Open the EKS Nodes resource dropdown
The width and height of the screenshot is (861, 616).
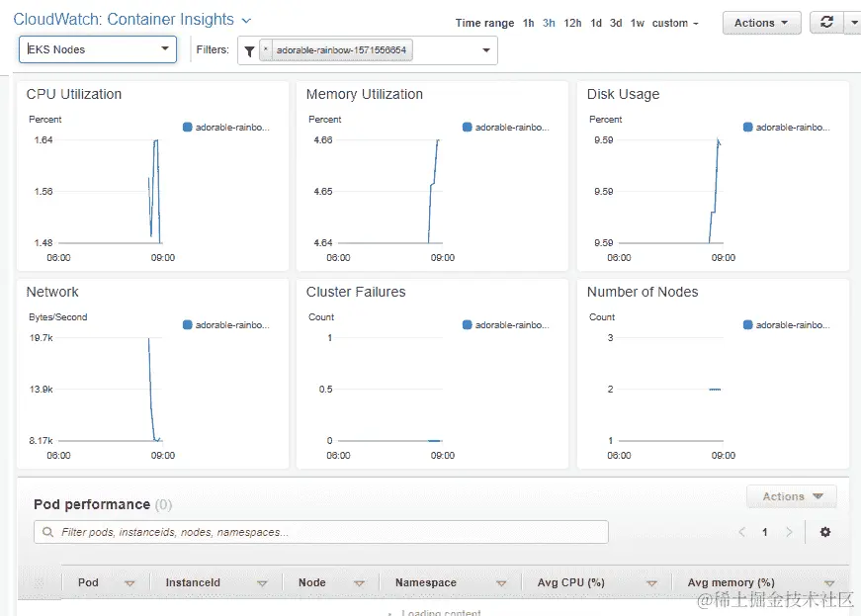(x=98, y=49)
